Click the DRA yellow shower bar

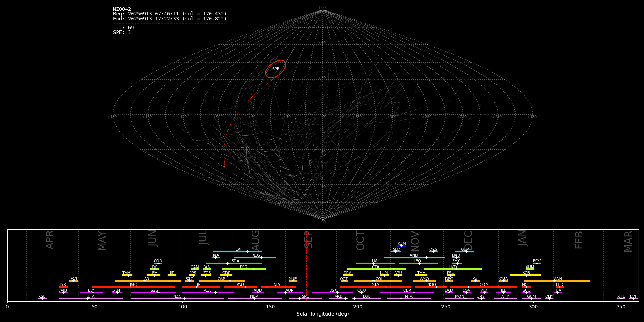point(348,275)
